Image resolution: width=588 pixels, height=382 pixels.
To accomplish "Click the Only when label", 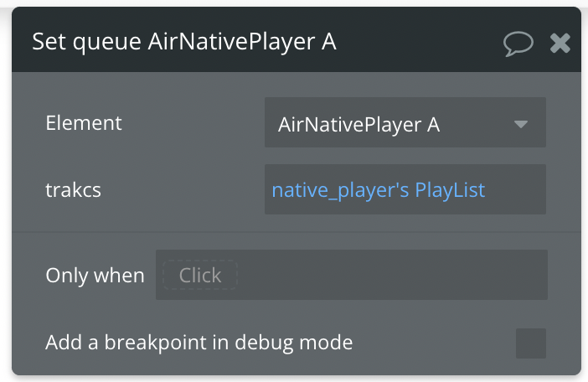I will point(95,276).
